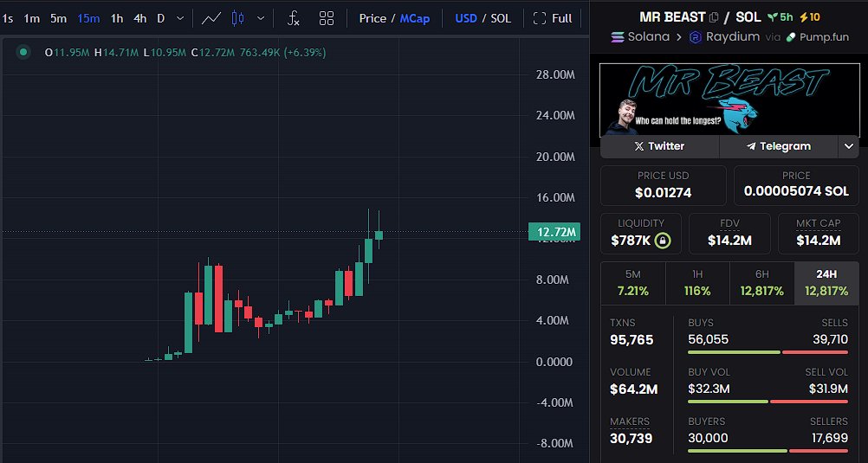Click the SELLERS 17,699 value

829,439
